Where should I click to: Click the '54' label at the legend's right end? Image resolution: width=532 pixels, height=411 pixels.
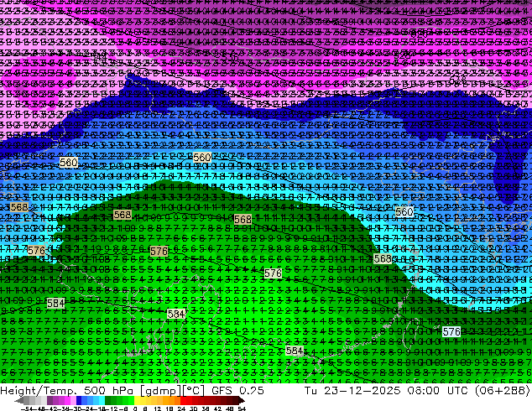pos(242,408)
